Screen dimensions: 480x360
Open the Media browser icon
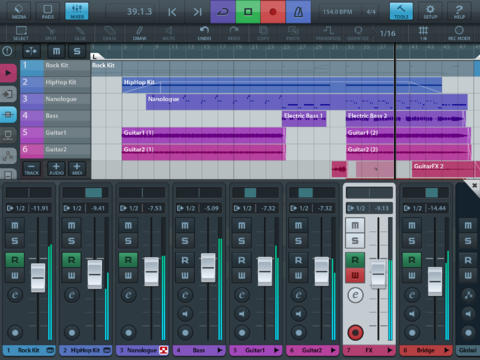tap(19, 11)
